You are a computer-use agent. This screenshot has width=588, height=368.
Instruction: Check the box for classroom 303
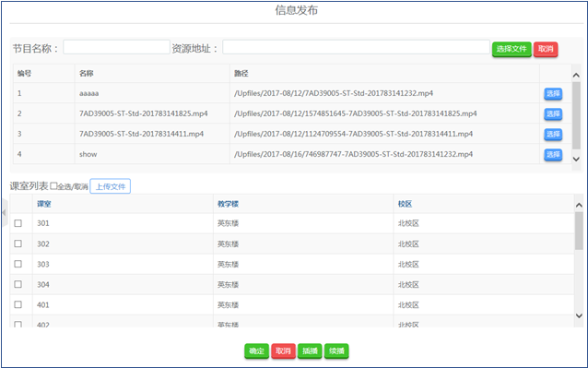pyautogui.click(x=18, y=264)
